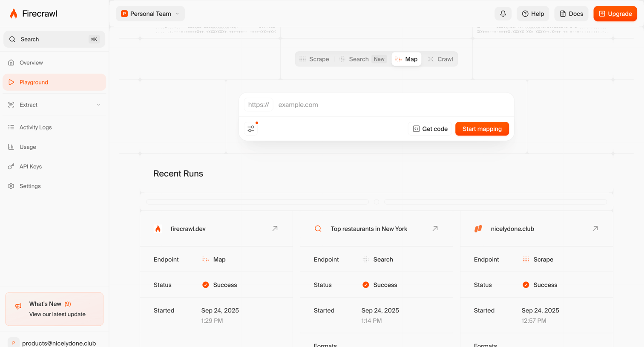Click the 1:29 PM start time
644x347 pixels.
coord(212,321)
